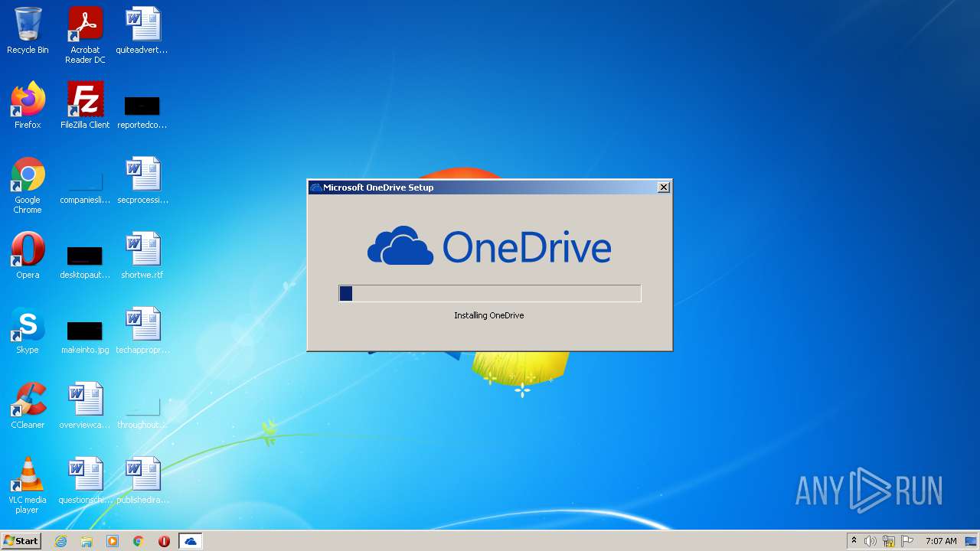
Task: Click the OneDrive installation progress bar
Action: pyautogui.click(x=490, y=293)
